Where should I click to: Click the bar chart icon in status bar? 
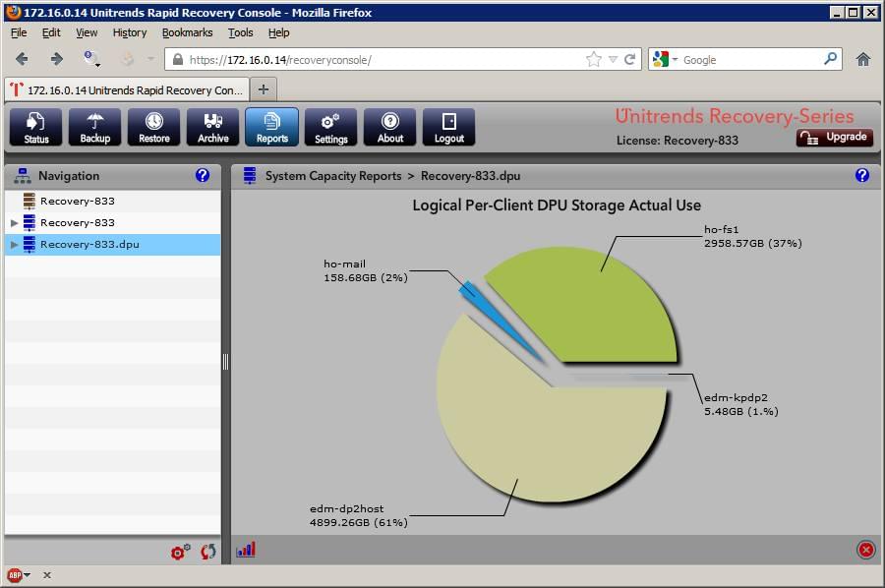pyautogui.click(x=245, y=550)
